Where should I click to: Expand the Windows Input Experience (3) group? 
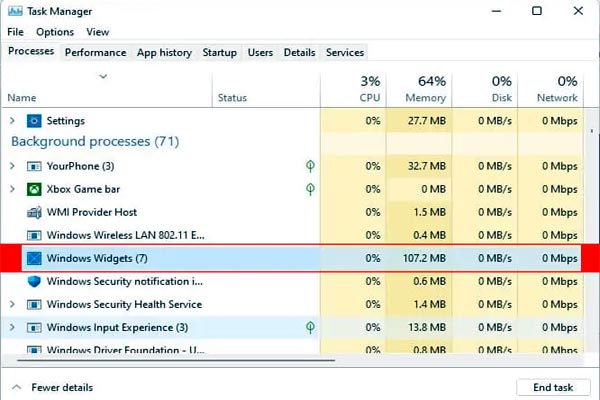click(x=12, y=327)
